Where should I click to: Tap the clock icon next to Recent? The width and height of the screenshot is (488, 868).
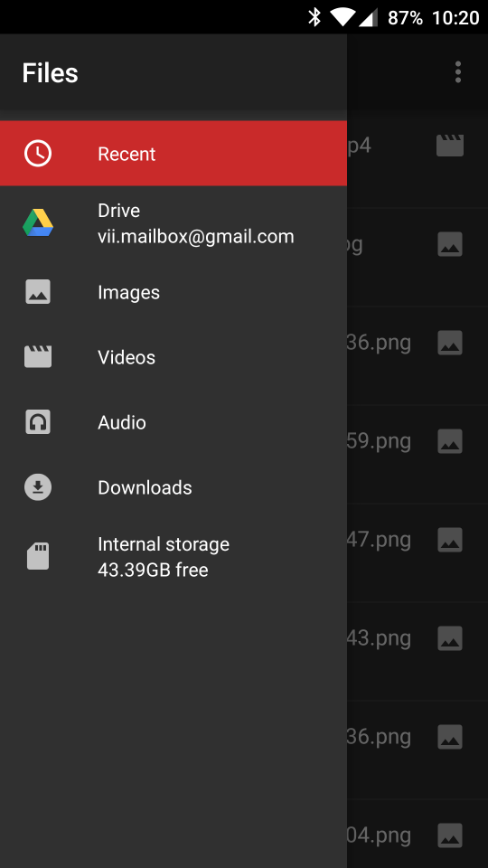38,154
